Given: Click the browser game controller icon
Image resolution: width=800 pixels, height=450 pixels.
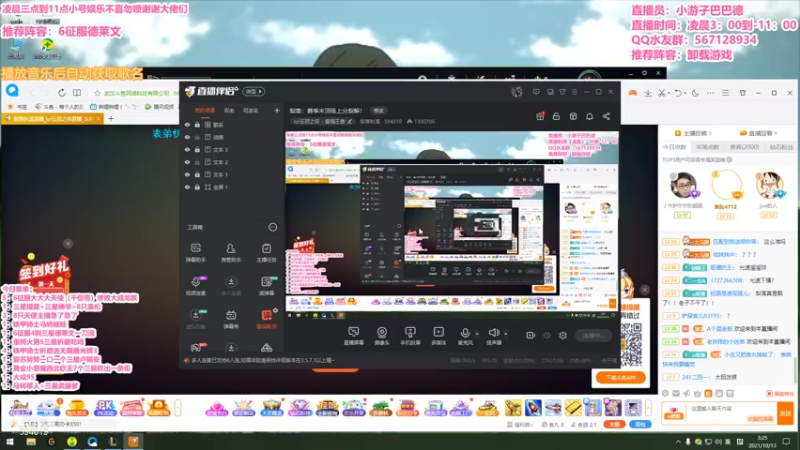Looking at the screenshot, I should pyautogui.click(x=633, y=93).
